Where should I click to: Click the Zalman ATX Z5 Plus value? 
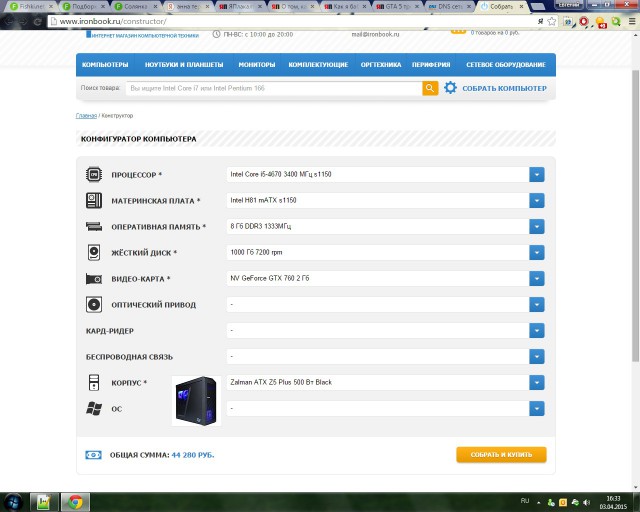[281, 383]
